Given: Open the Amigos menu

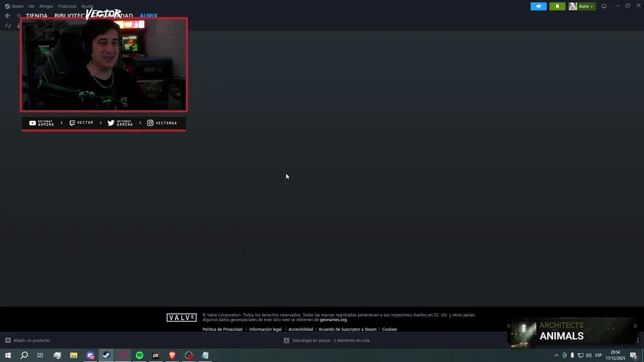Looking at the screenshot, I should coord(46,6).
